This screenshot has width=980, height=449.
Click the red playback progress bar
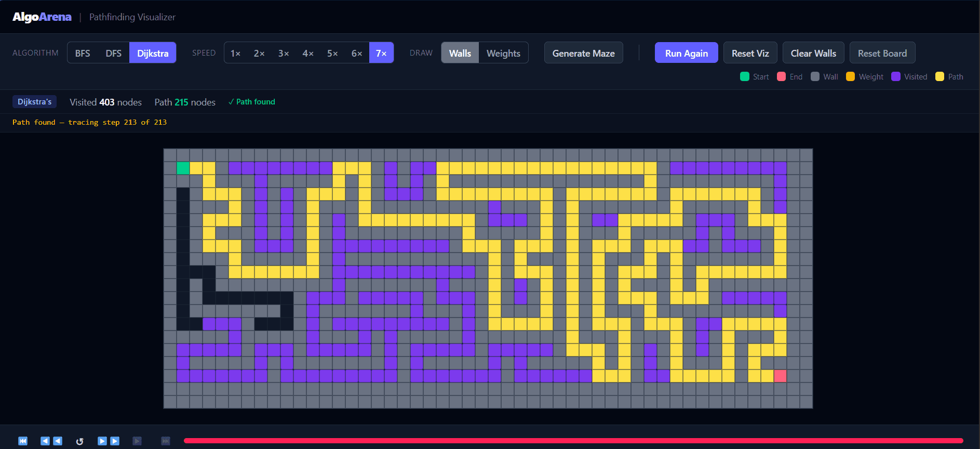pos(573,441)
